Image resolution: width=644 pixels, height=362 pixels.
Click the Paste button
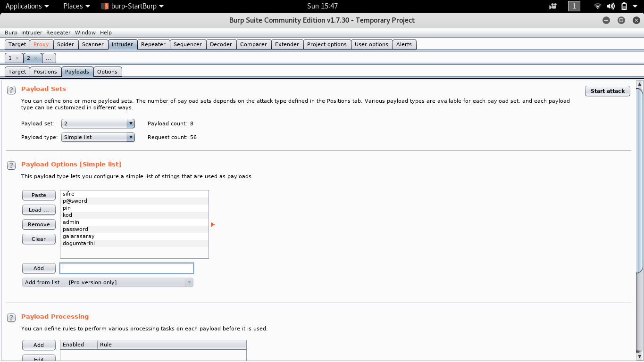tap(39, 195)
